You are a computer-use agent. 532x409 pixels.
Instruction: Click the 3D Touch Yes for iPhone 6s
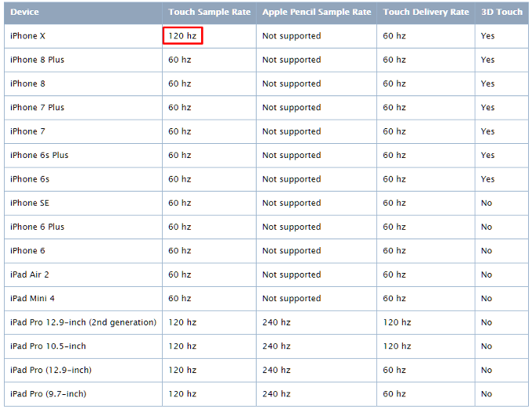pos(487,179)
